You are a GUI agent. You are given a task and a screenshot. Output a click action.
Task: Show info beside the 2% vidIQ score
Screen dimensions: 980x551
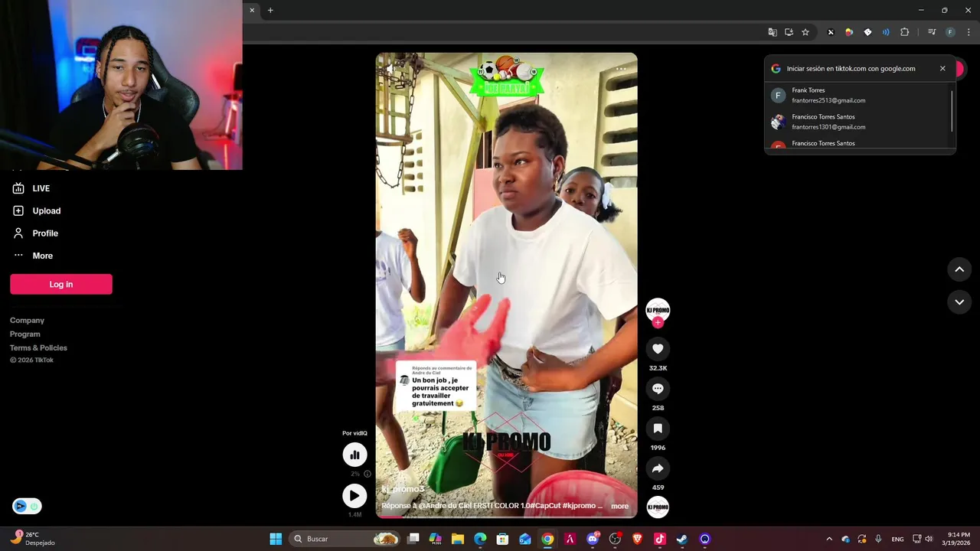367,474
